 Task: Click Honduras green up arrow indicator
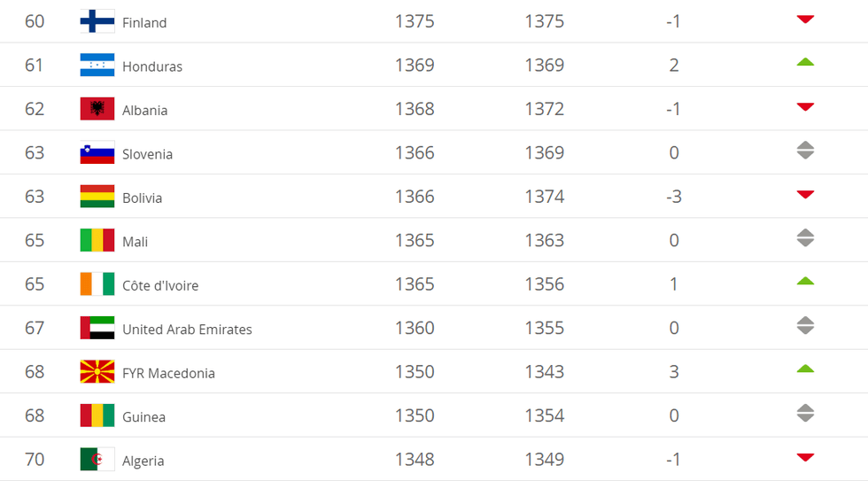pos(804,62)
